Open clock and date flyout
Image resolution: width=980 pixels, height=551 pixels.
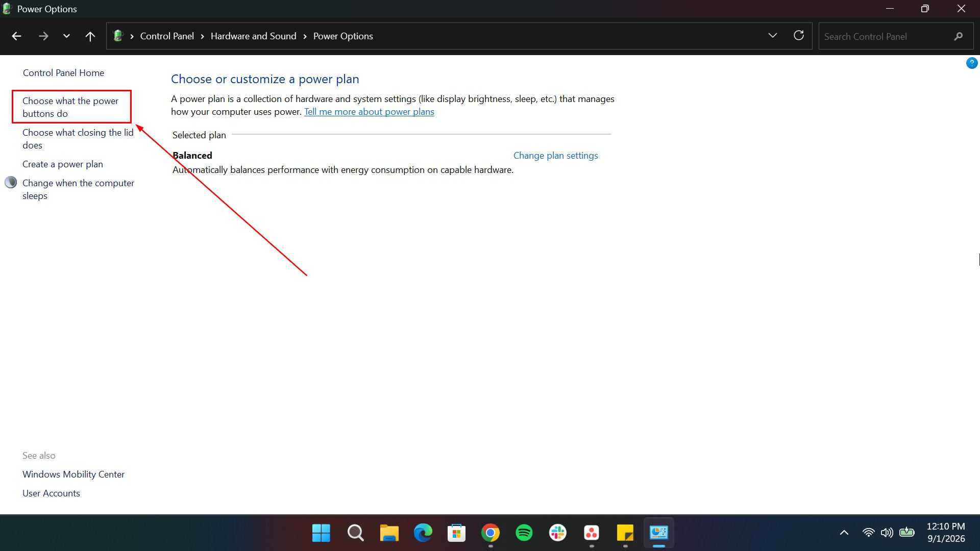946,533
